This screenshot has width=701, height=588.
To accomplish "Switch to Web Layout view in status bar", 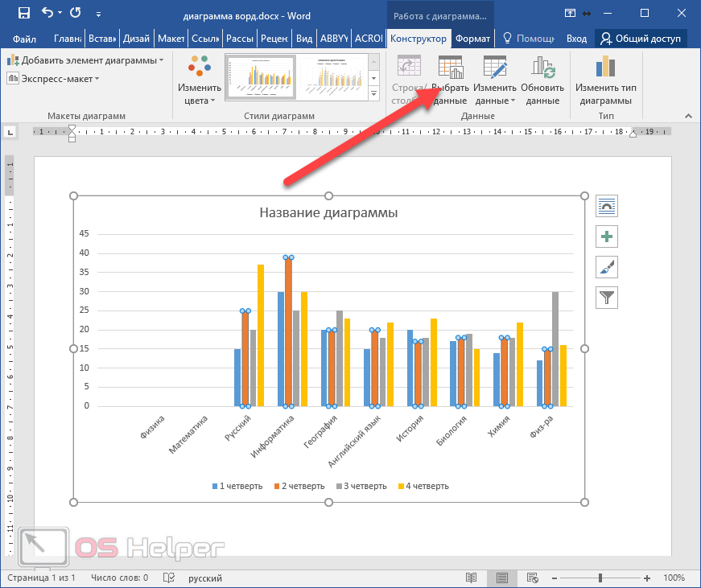I will (531, 578).
